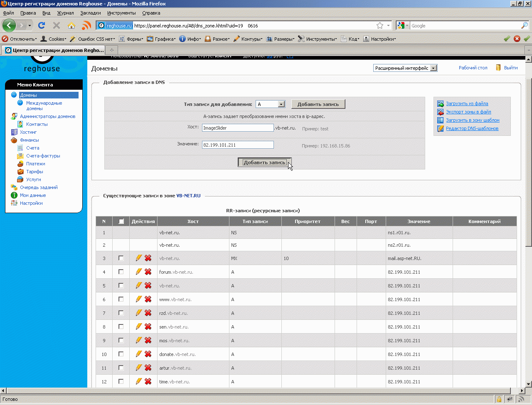Click the Значение field with 82.199.101.211
The height and width of the screenshot is (405, 532).
(238, 145)
